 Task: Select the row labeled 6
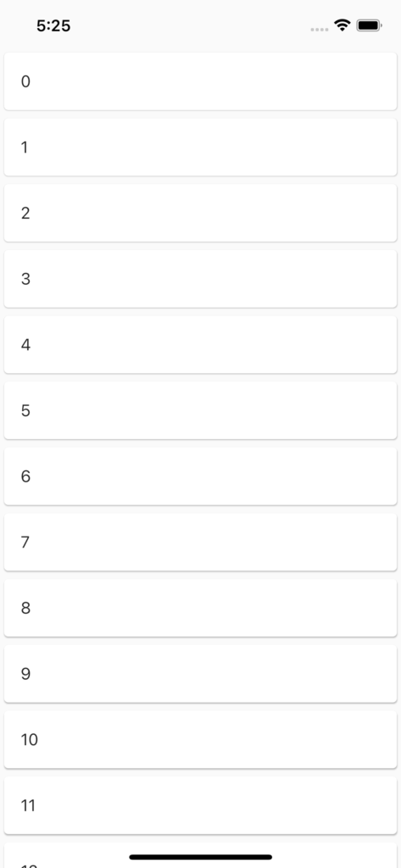coord(200,476)
